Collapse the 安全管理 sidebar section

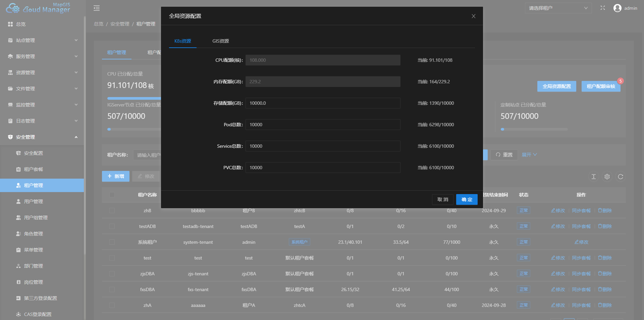pos(42,137)
